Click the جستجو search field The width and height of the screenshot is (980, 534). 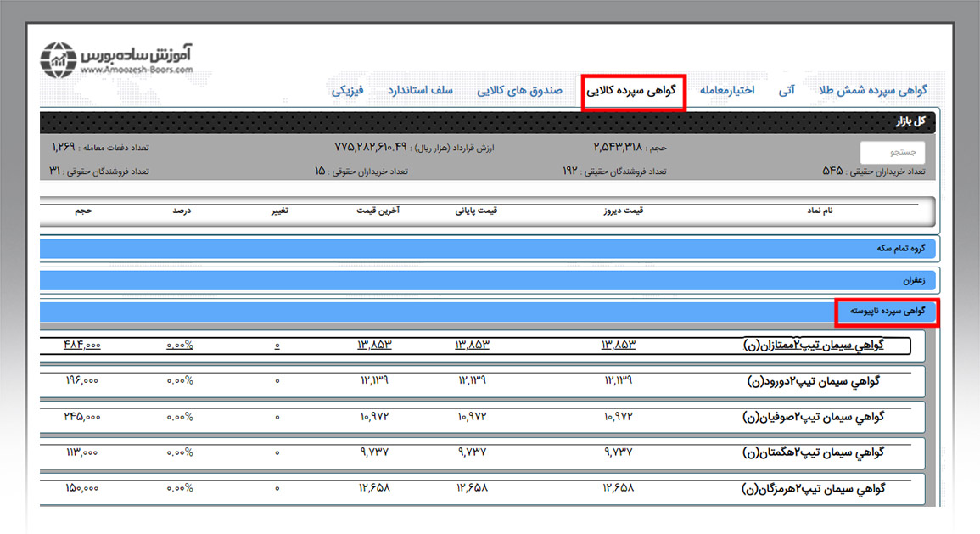click(892, 153)
